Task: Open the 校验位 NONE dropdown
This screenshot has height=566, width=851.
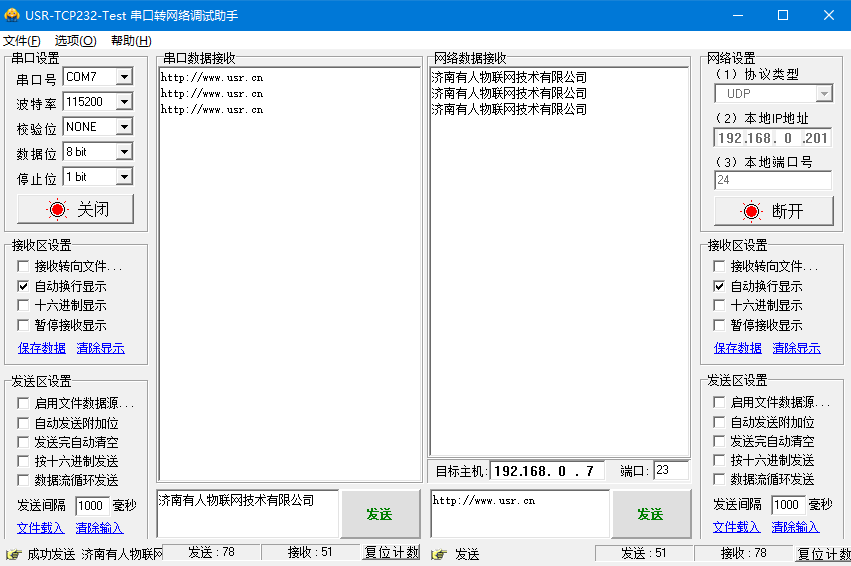Action: pyautogui.click(x=124, y=127)
